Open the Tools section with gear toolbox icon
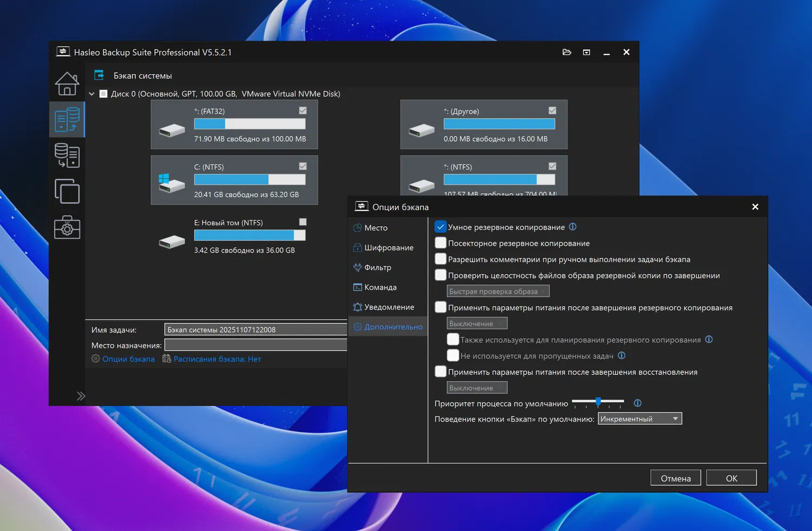 tap(67, 227)
